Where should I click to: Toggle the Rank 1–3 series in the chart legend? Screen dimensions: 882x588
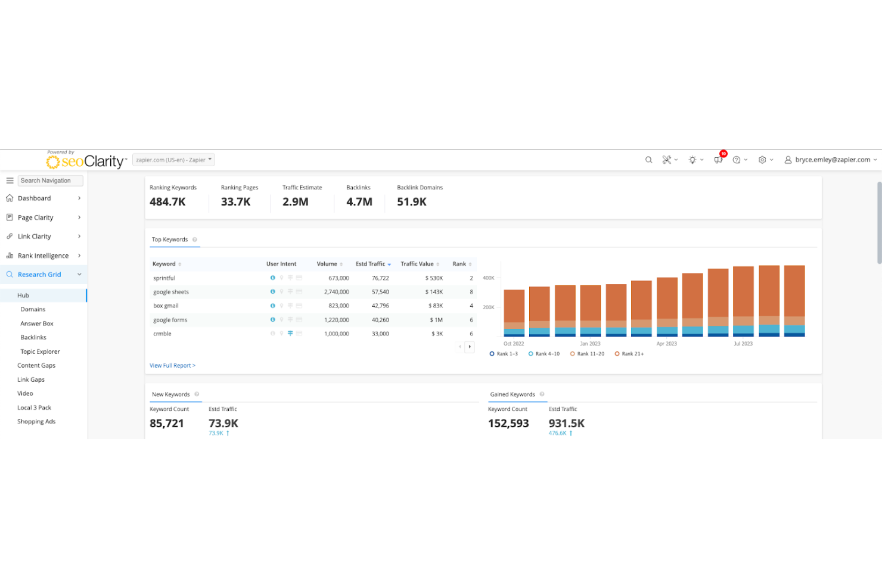click(504, 353)
